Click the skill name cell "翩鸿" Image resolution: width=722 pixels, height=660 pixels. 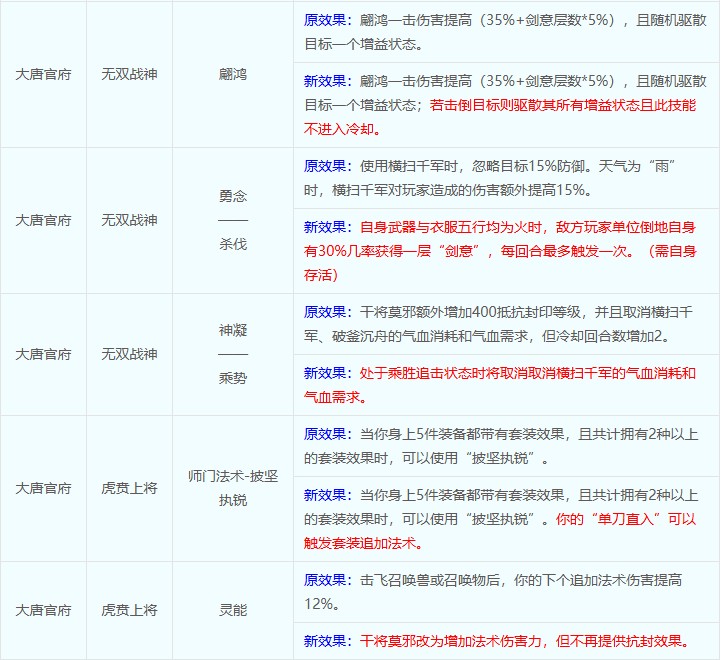coord(232,75)
